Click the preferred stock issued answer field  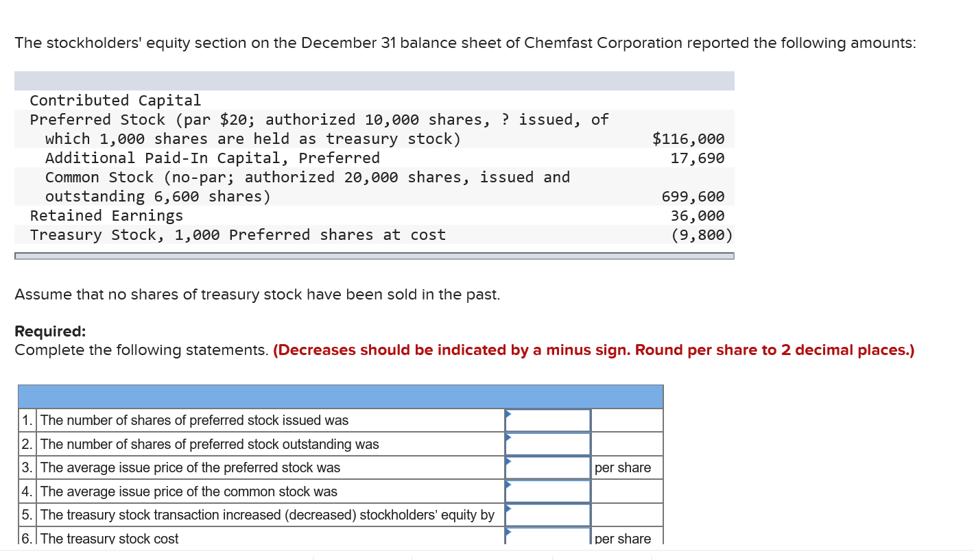click(x=548, y=420)
